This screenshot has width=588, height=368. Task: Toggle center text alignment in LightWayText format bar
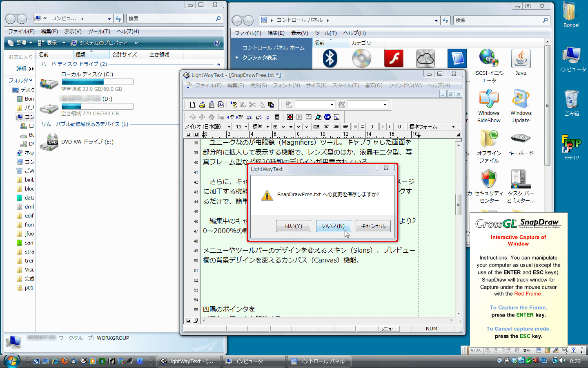tap(327, 127)
